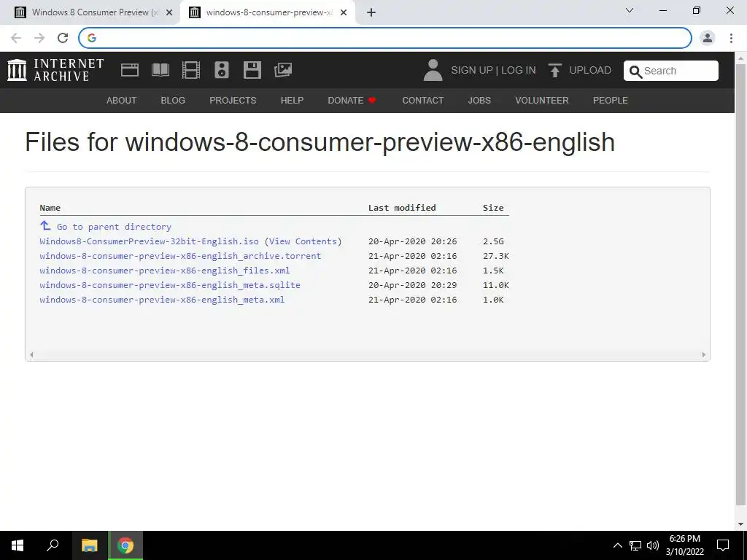Open the Software floppy disk icon

click(x=252, y=70)
